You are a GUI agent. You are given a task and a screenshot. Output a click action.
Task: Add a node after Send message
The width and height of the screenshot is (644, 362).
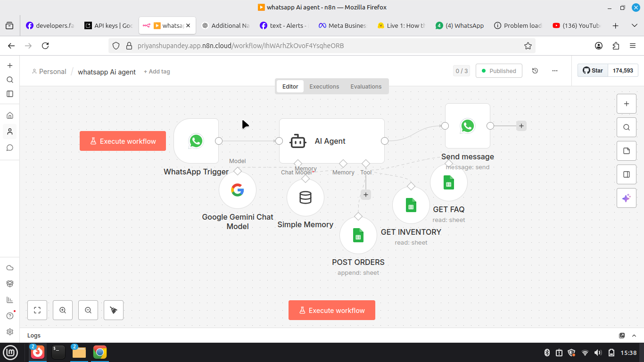point(521,126)
